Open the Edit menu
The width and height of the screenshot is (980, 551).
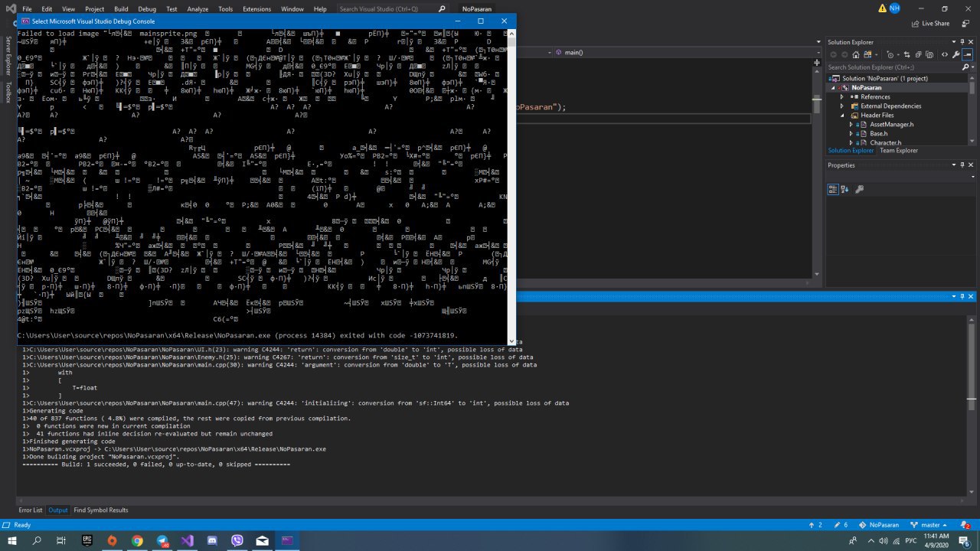point(47,9)
